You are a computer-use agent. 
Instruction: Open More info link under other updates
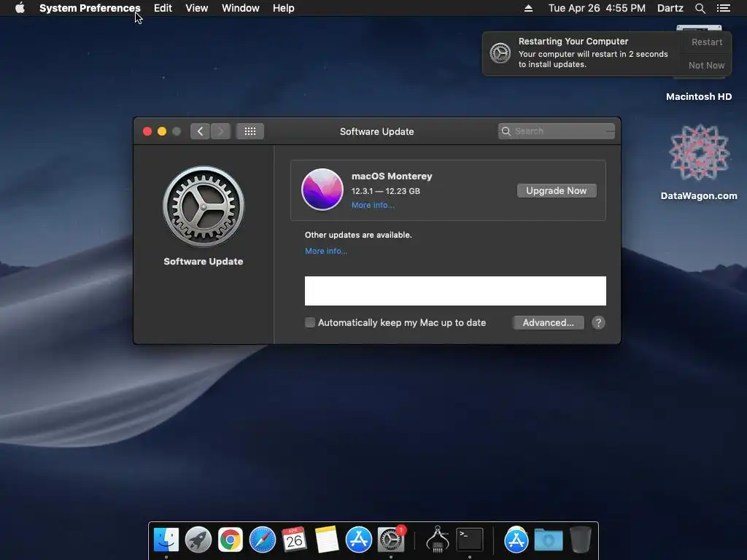coord(326,251)
